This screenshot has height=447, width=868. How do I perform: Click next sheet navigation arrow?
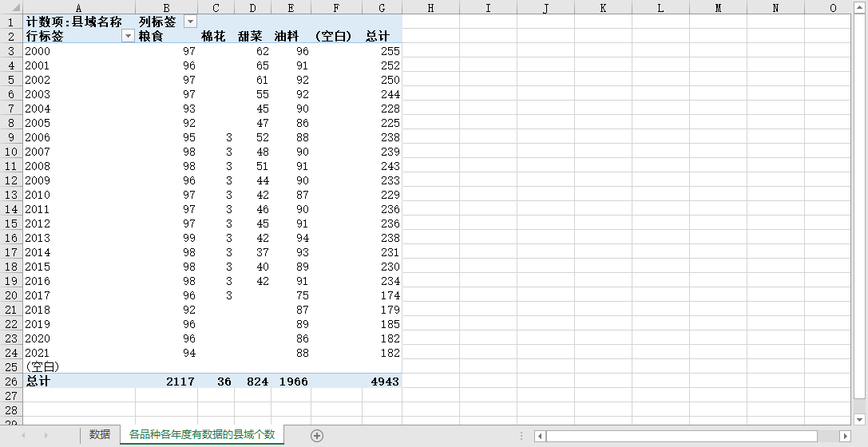click(46, 435)
